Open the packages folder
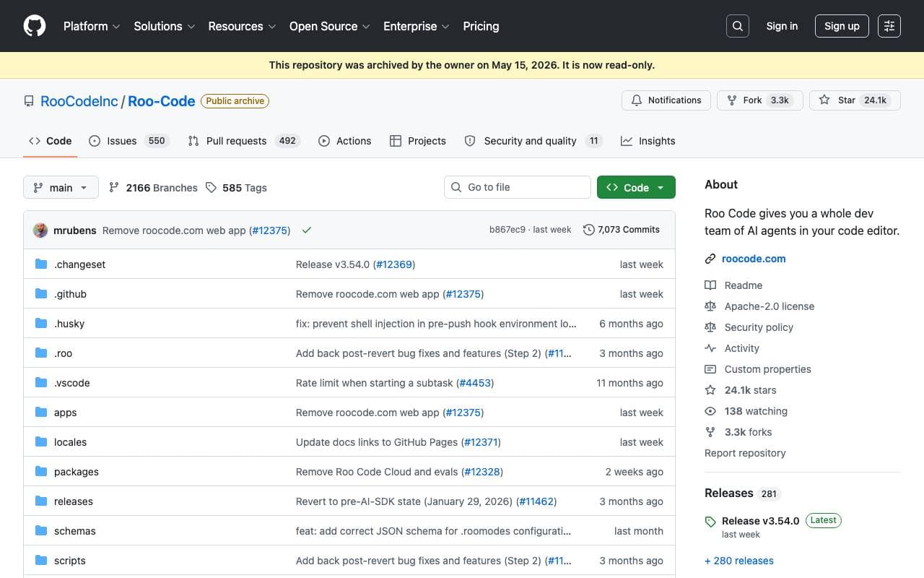Screen dimensions: 924x578 [x=77, y=472]
